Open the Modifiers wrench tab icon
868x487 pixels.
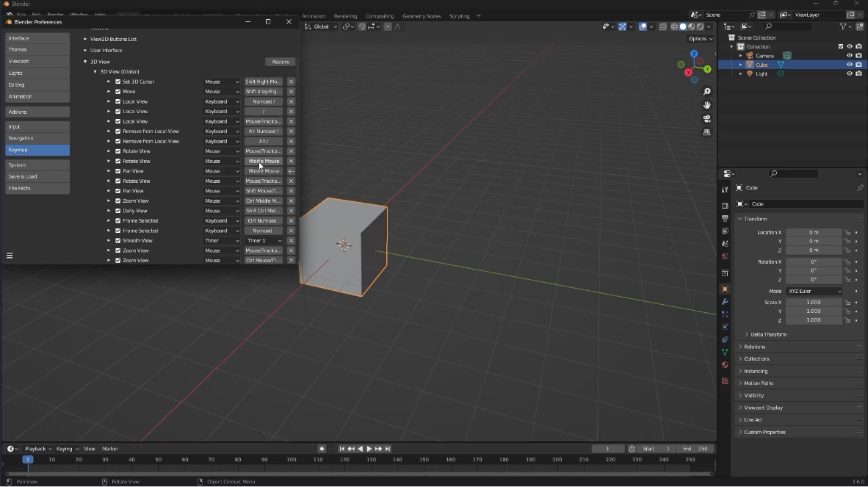725,302
